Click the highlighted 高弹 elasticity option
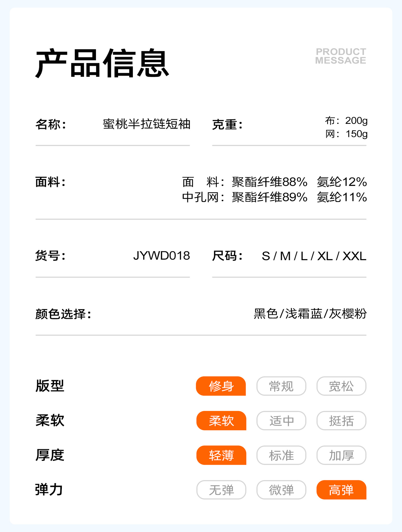 pos(341,490)
